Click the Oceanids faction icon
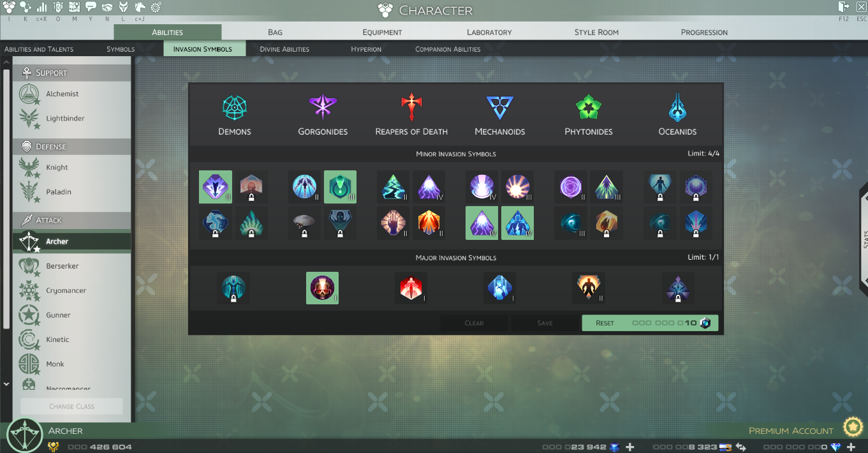Image resolution: width=868 pixels, height=453 pixels. pos(677,107)
